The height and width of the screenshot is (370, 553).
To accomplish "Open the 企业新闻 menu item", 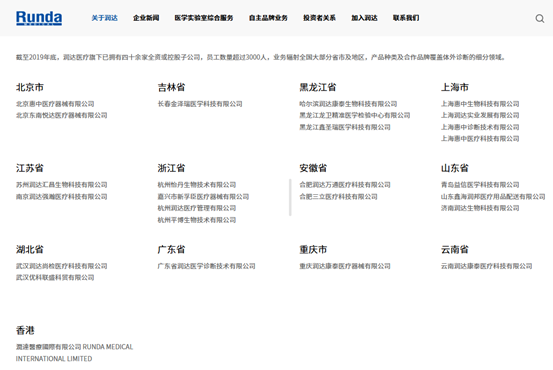I will click(146, 18).
